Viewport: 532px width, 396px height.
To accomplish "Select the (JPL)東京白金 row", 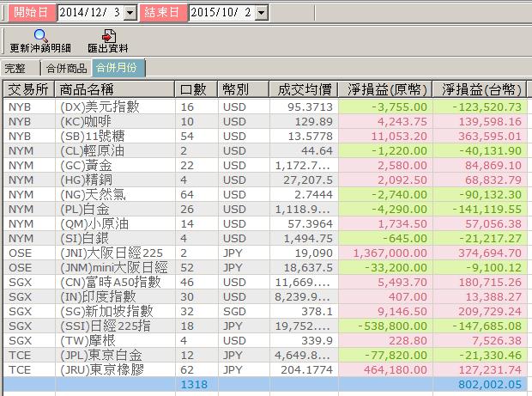I will 265,356.
